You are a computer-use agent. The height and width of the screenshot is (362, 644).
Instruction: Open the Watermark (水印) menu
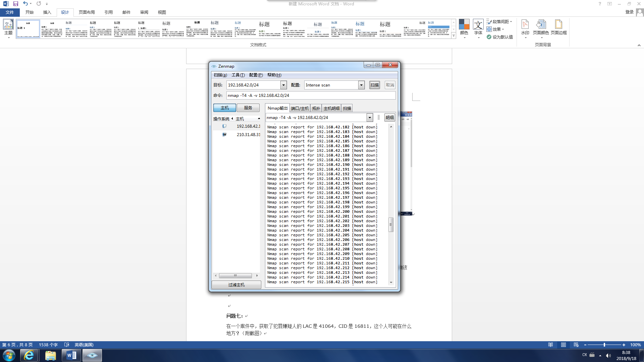coord(525,29)
